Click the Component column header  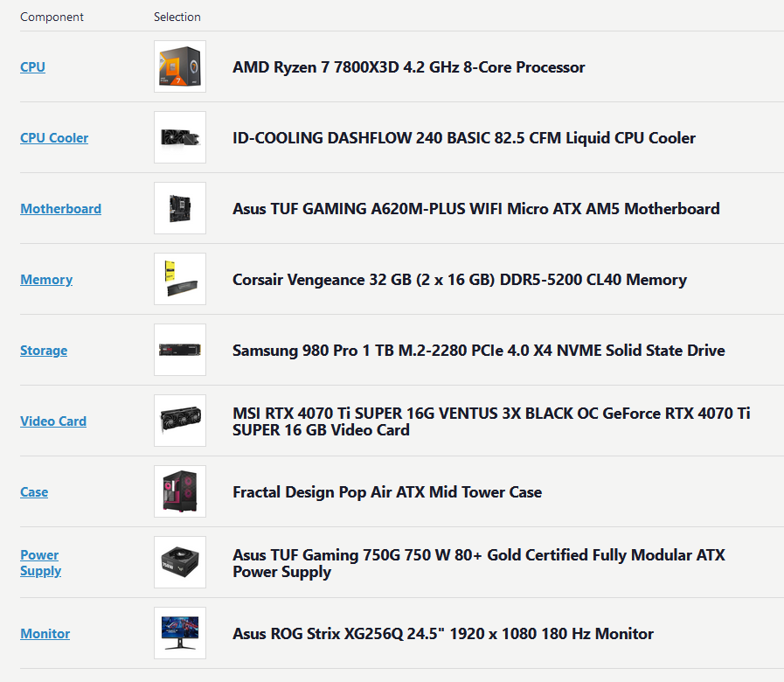52,17
